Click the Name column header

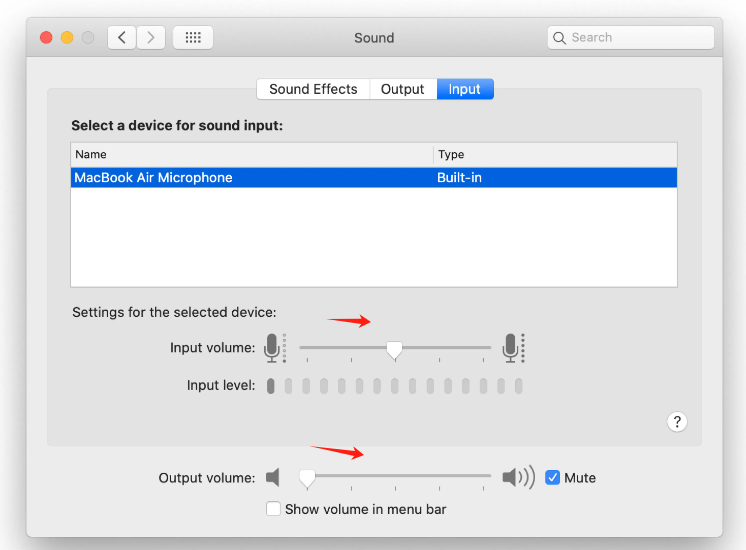(x=252, y=155)
